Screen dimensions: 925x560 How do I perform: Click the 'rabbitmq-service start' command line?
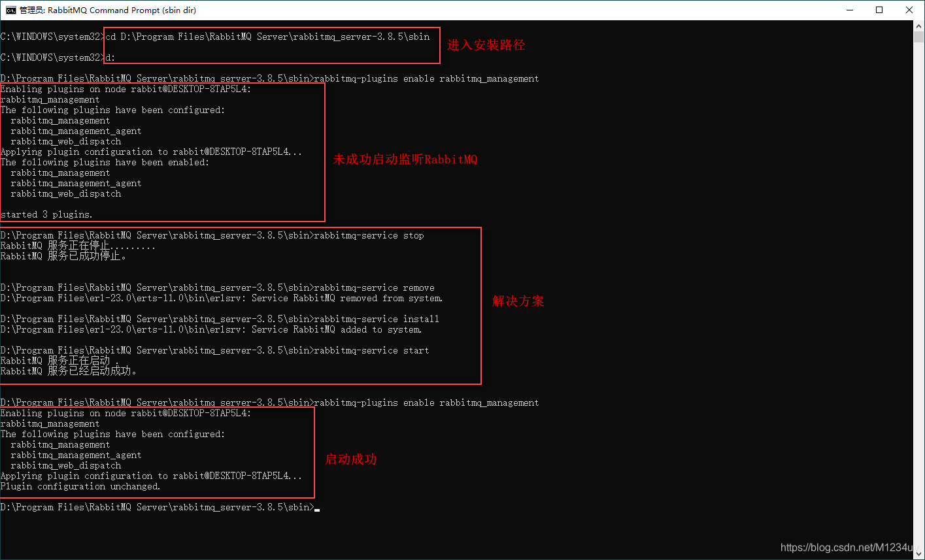[215, 350]
